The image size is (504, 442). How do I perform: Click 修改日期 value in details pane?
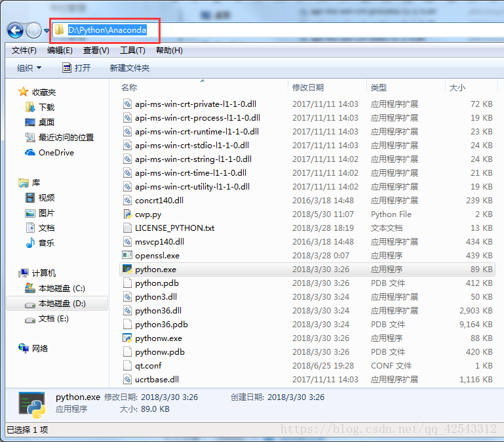tap(169, 397)
